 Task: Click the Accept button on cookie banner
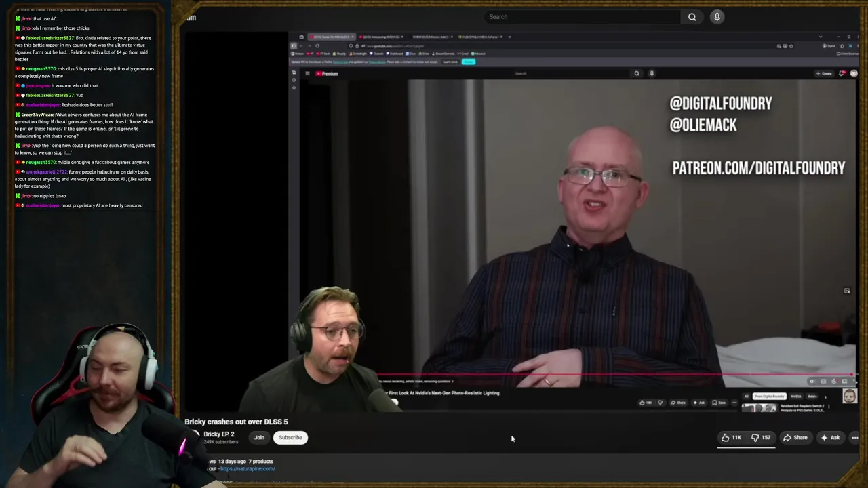[468, 62]
